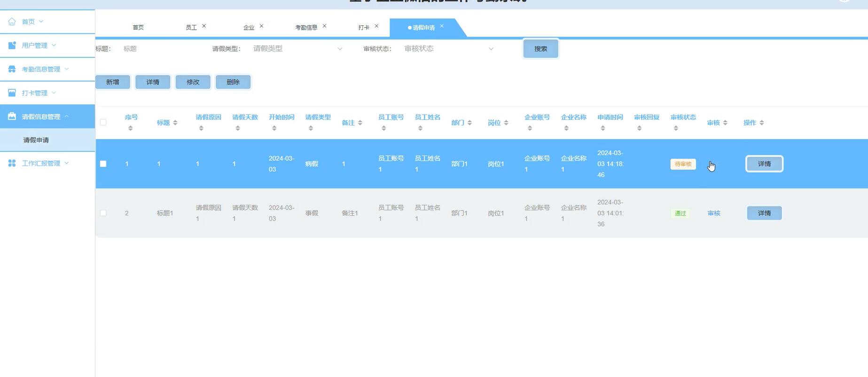The width and height of the screenshot is (868, 377).
Task: Sort by 岗位 column arrows
Action: pos(506,123)
